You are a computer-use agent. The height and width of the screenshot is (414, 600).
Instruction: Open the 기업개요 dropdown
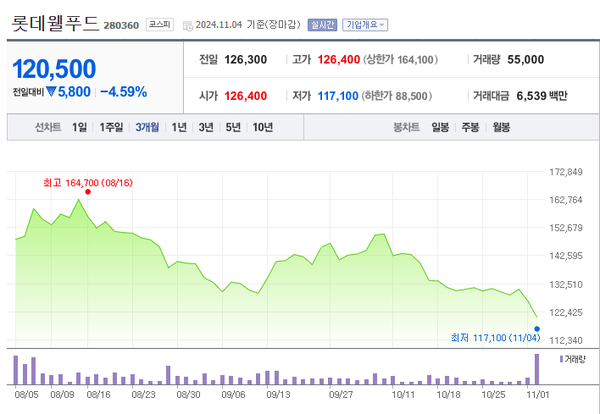365,25
